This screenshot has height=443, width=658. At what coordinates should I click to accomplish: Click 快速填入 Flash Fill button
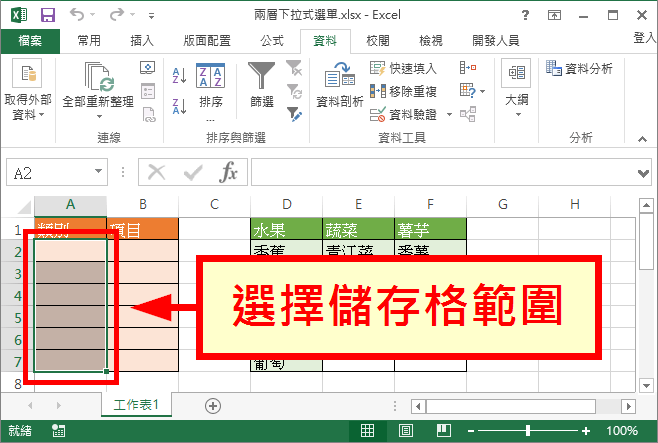point(403,68)
